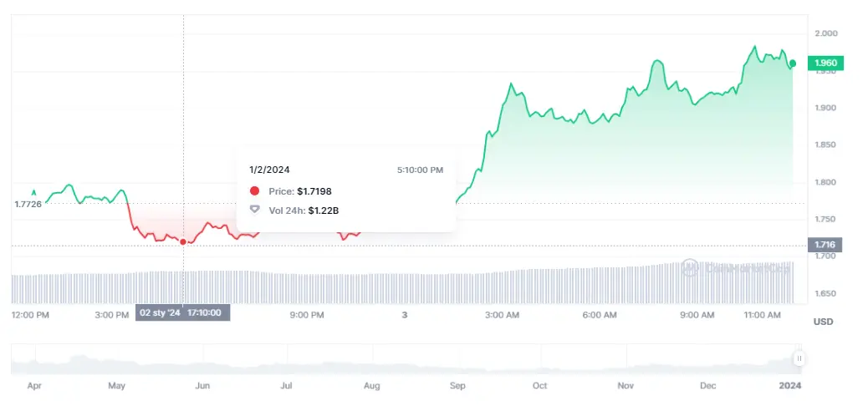Click the red price marker dot
The height and width of the screenshot is (406, 868).
pyautogui.click(x=183, y=242)
